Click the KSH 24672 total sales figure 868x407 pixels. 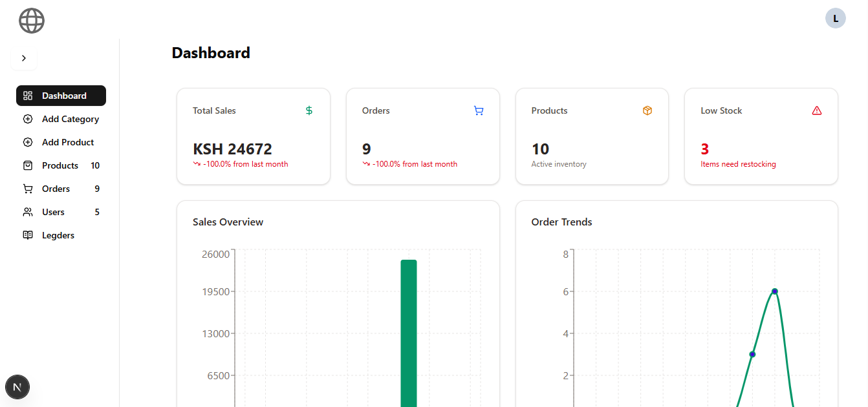pyautogui.click(x=232, y=149)
